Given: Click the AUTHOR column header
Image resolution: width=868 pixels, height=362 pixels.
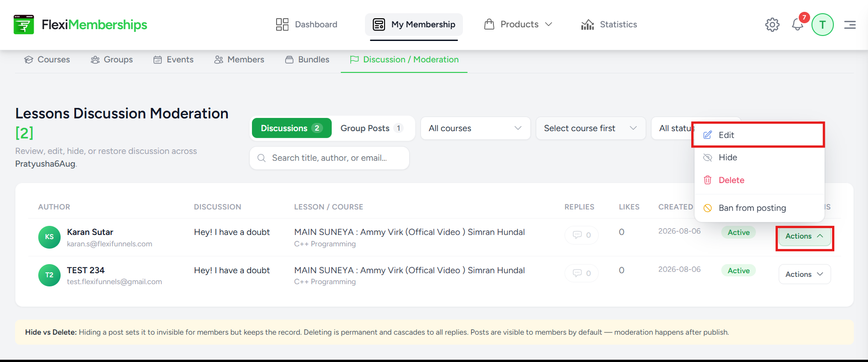Looking at the screenshot, I should tap(54, 207).
